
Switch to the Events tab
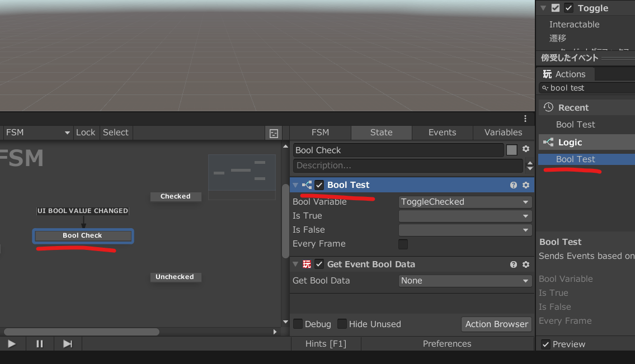pyautogui.click(x=442, y=133)
